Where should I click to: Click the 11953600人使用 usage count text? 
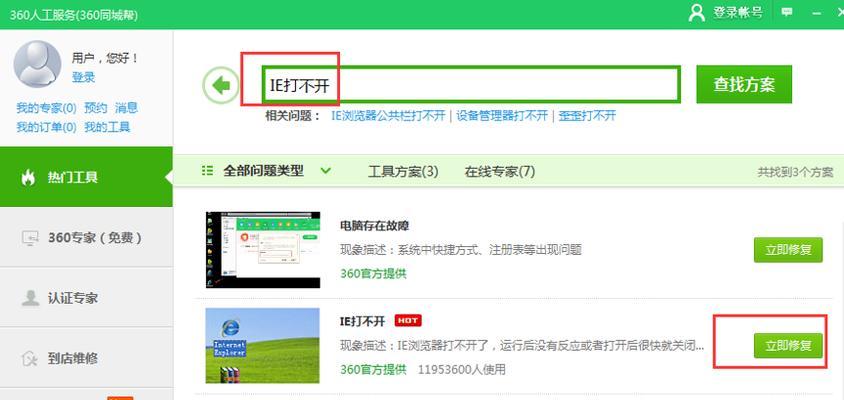[x=462, y=370]
